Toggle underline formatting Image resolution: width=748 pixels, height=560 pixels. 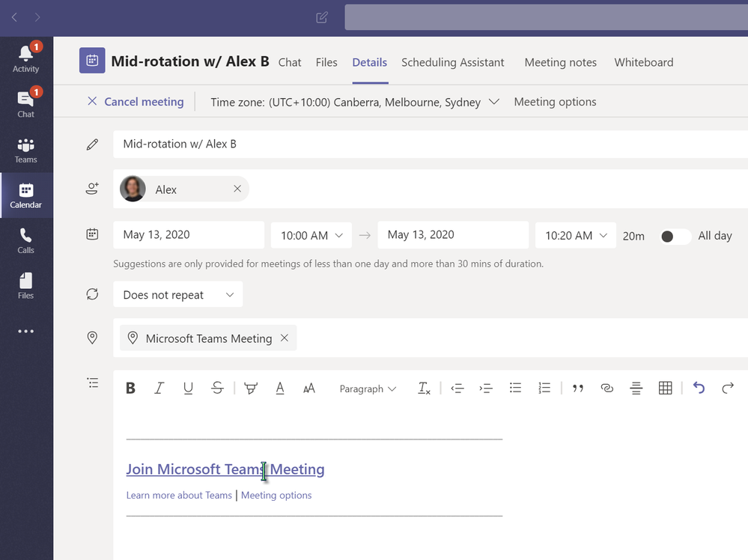point(188,389)
